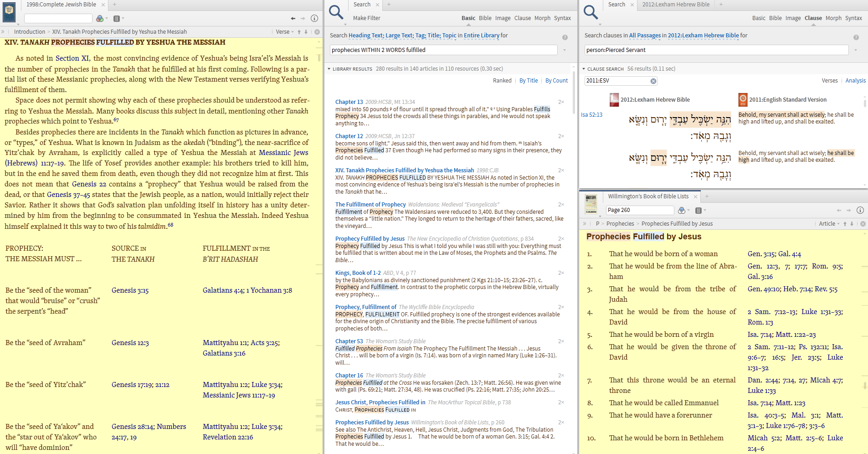
Task: Sort library results By Count
Action: pos(556,81)
